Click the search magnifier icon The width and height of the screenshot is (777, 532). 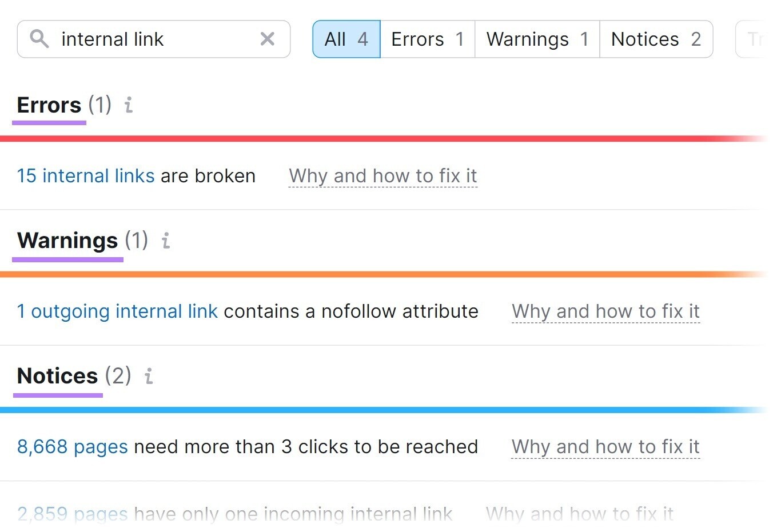coord(39,39)
